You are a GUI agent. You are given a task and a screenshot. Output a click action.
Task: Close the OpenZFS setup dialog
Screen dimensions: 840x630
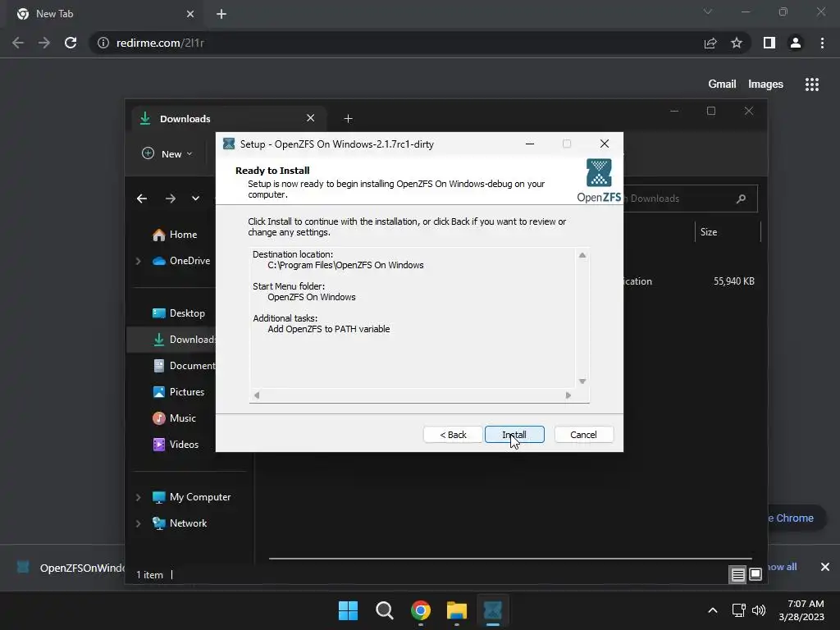coord(605,144)
